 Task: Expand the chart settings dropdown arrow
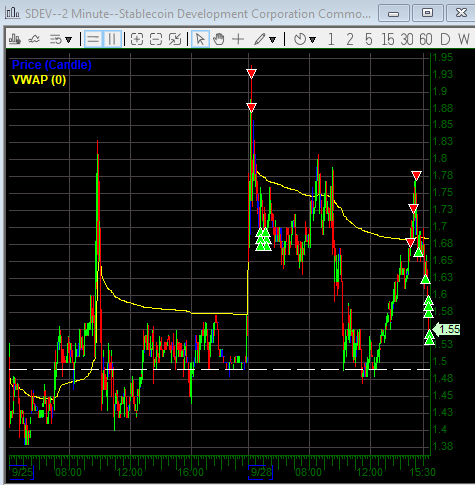click(x=69, y=40)
